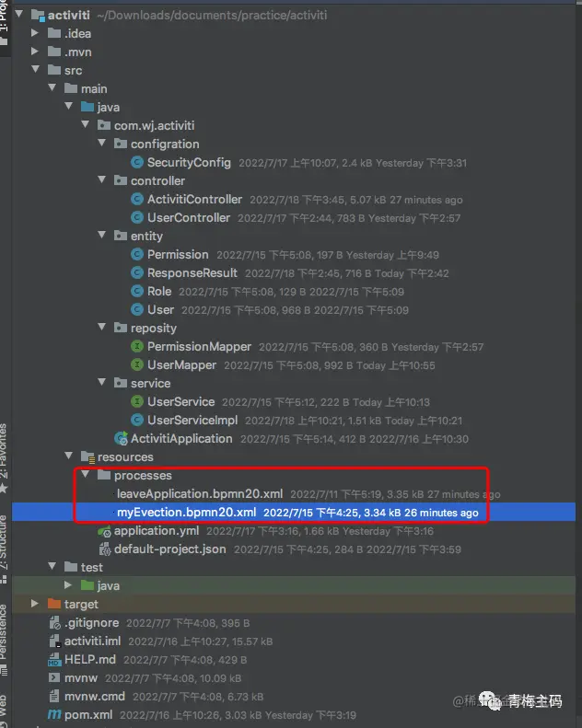The image size is (582, 728).
Task: Click the UserController class icon
Action: coord(137,217)
